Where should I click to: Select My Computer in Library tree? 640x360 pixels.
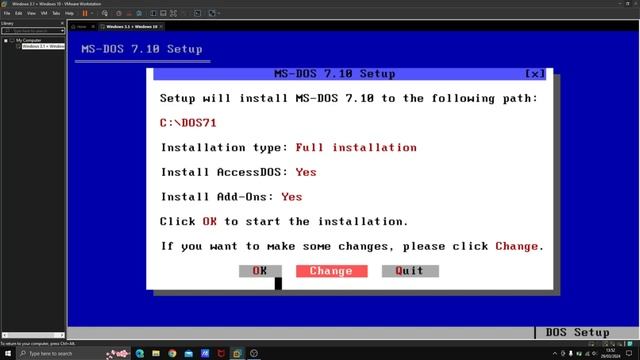click(29, 40)
